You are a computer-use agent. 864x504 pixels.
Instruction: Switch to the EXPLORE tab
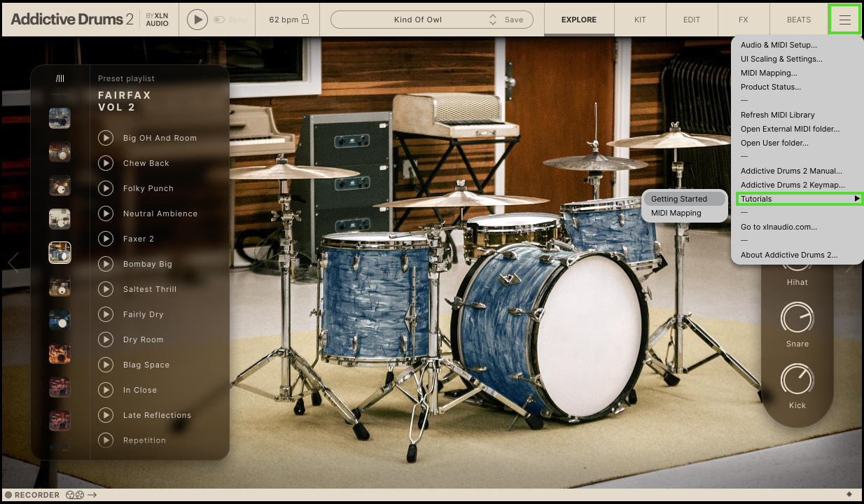click(x=579, y=20)
